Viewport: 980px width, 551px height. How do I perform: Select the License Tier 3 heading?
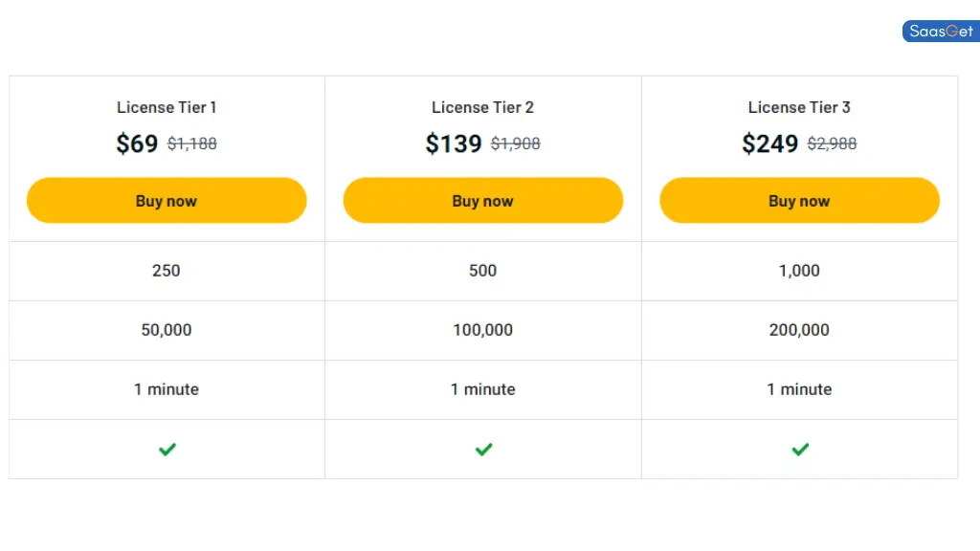tap(799, 107)
